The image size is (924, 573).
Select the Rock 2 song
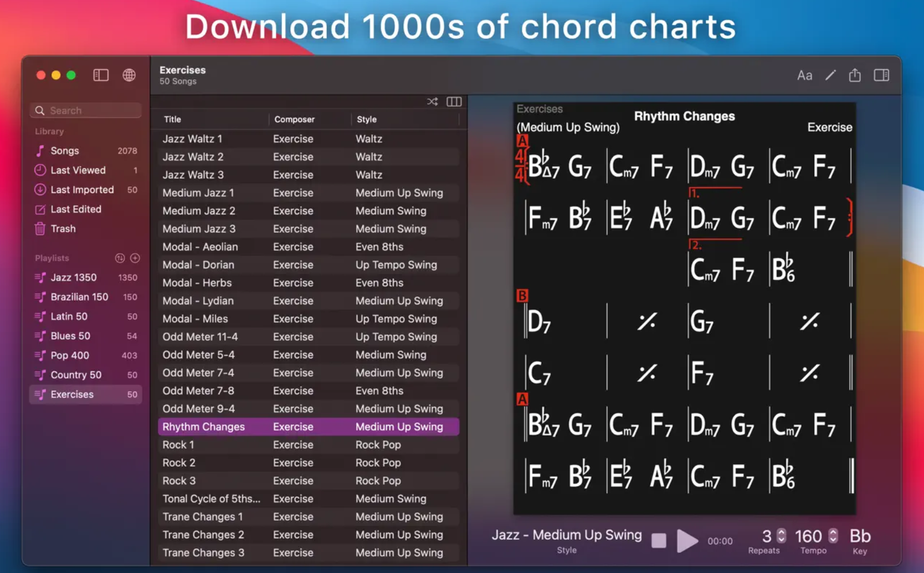[309, 463]
